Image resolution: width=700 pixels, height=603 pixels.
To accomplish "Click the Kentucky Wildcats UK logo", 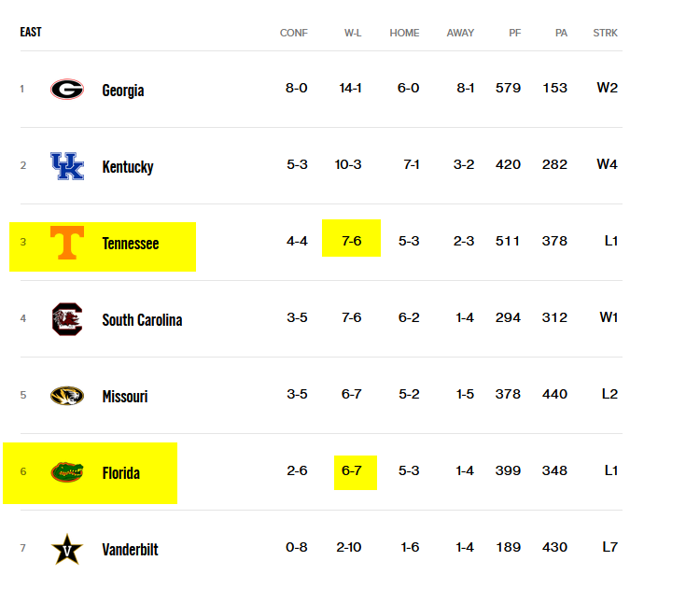I will click(x=67, y=166).
